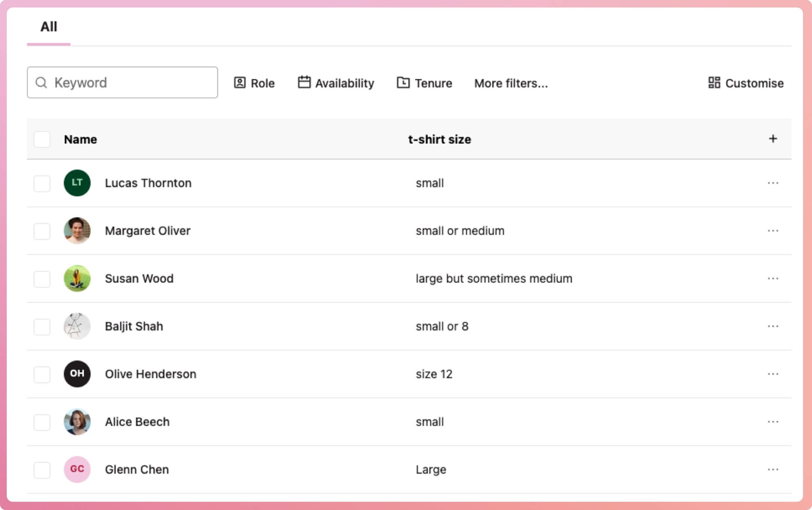Click the GC avatar for Glenn Chen
Image resolution: width=812 pixels, height=510 pixels.
[77, 469]
